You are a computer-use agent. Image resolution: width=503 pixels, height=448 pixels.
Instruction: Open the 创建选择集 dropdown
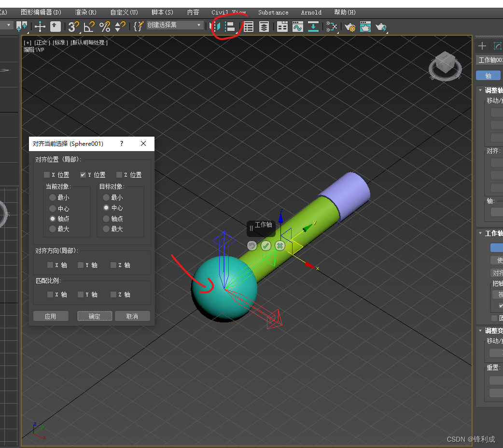click(x=175, y=25)
